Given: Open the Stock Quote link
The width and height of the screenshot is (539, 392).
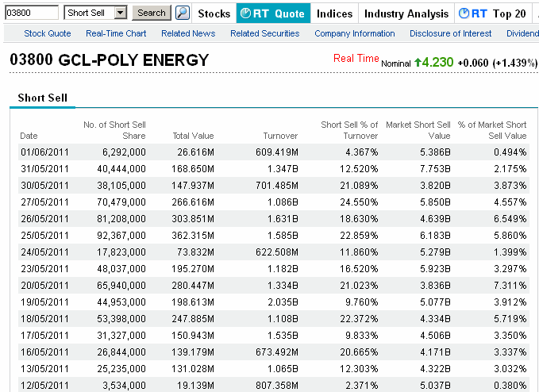Looking at the screenshot, I should pos(48,33).
